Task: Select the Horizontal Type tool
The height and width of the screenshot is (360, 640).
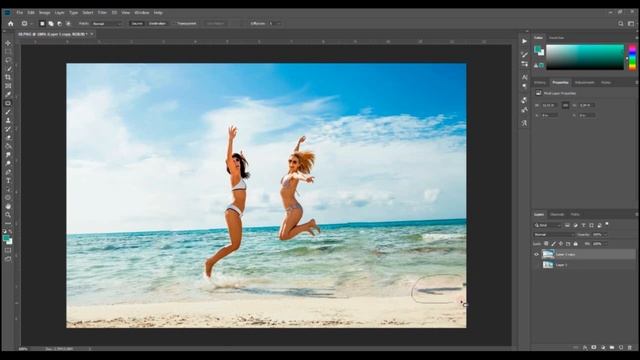Action: (8, 180)
